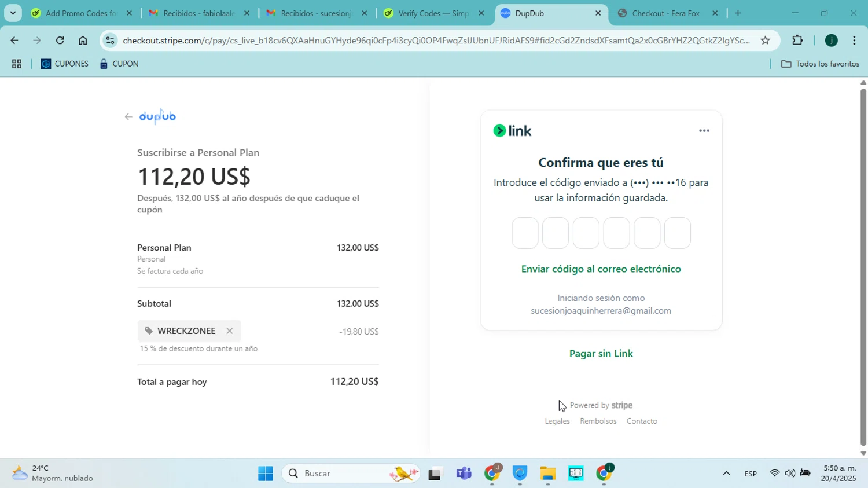The width and height of the screenshot is (868, 488).
Task: Open a new browser tab
Action: click(x=738, y=13)
